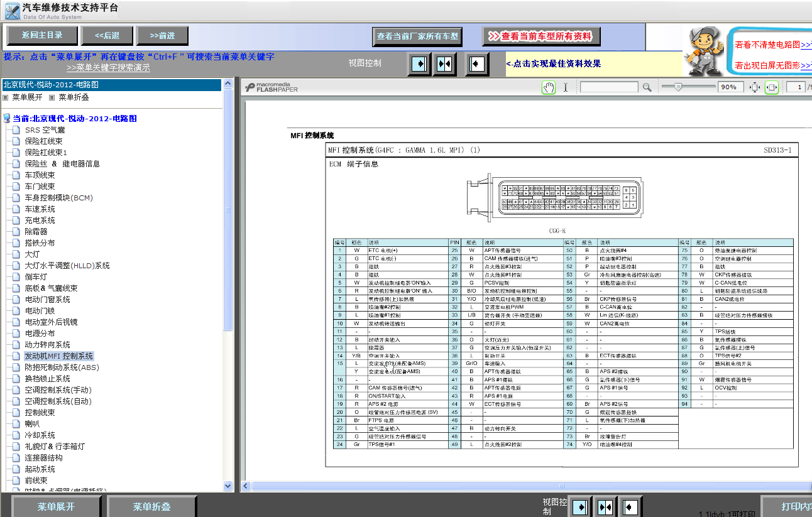
Task: Open 车身控制模块(BCM) tree item
Action: tap(58, 198)
